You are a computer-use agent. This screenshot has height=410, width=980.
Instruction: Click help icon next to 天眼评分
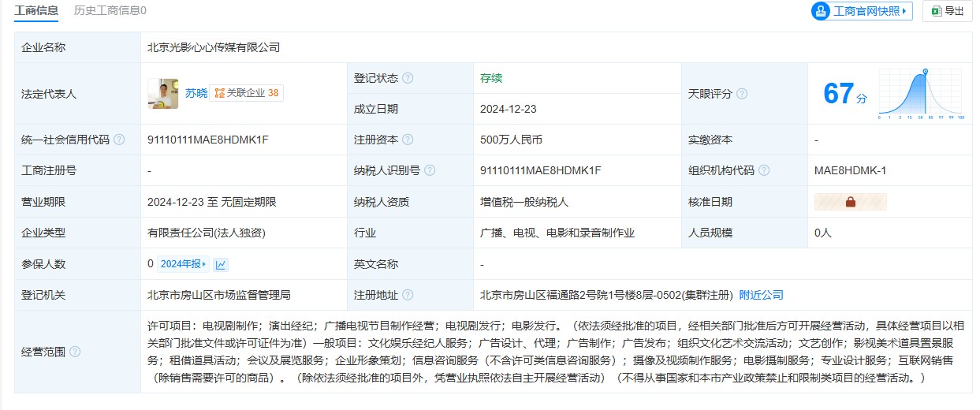(x=741, y=94)
